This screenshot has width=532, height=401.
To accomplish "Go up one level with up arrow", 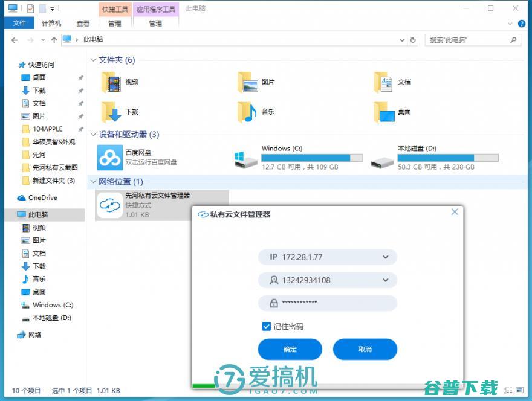I will click(54, 40).
